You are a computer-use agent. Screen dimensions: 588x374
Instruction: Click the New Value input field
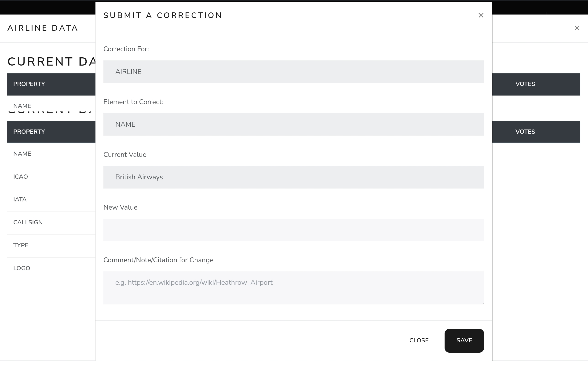[x=293, y=230]
